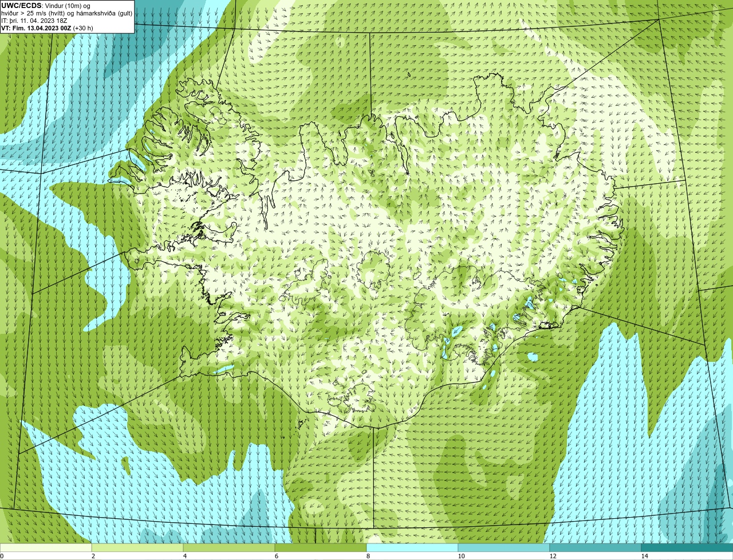Click the above 14 m/s dark teal swatch

687,547
